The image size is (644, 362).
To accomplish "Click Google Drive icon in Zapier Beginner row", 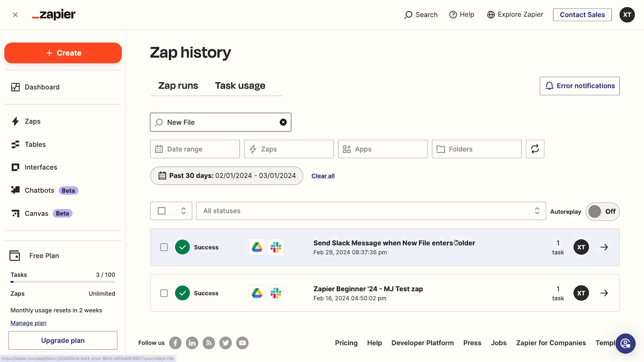I will point(257,293).
